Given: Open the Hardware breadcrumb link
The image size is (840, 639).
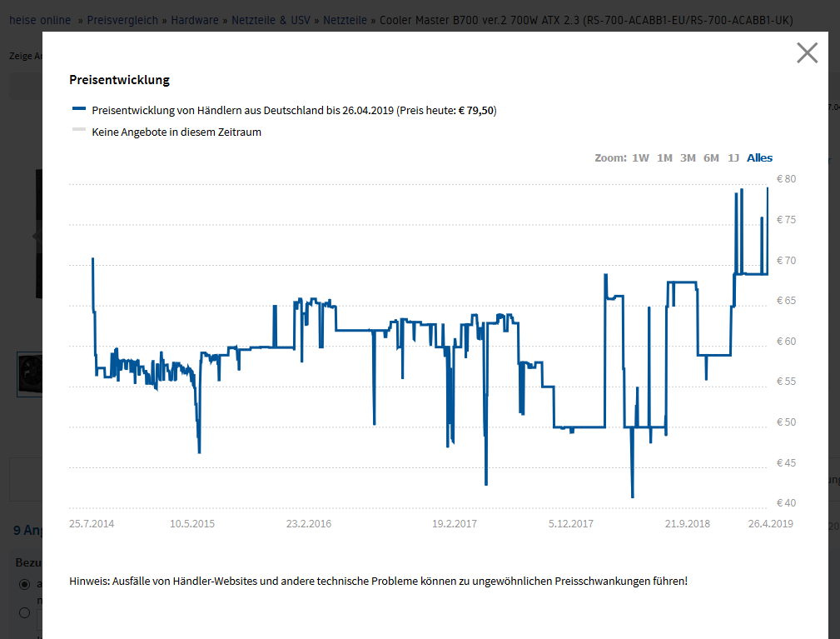Looking at the screenshot, I should [x=195, y=20].
